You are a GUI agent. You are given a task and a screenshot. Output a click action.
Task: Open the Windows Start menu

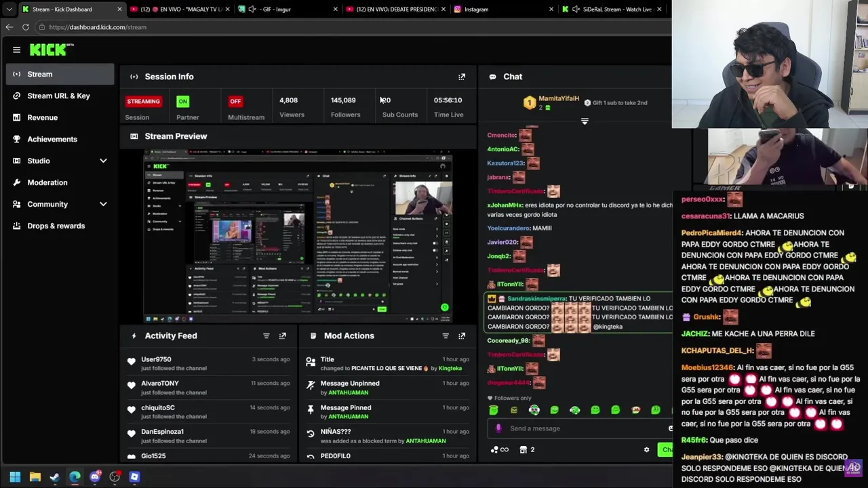click(x=15, y=477)
